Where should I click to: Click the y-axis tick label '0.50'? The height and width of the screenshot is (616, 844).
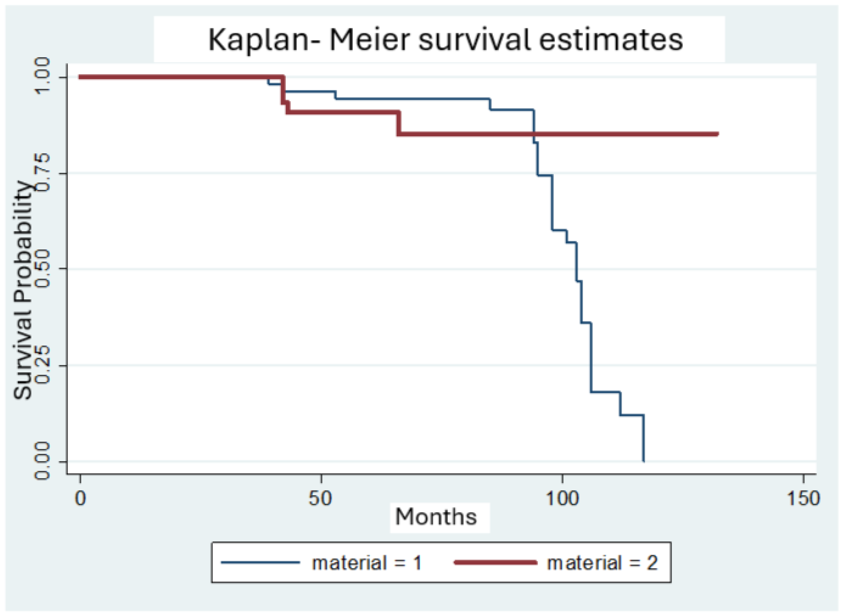[x=42, y=269]
